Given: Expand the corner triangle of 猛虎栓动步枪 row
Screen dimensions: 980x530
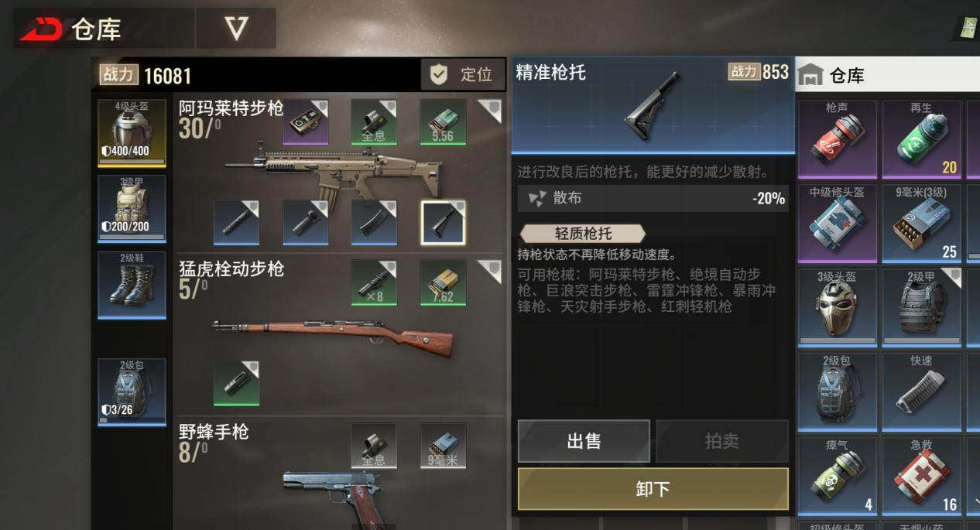Looking at the screenshot, I should point(489,272).
